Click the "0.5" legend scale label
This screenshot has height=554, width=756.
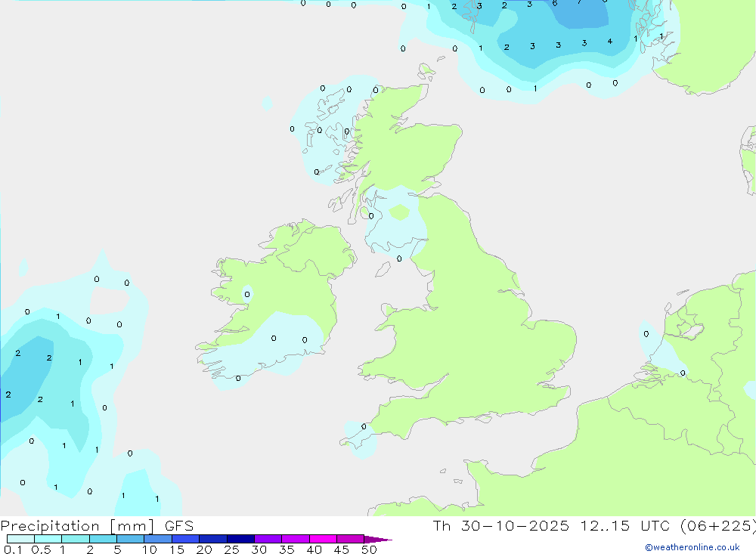point(41,549)
